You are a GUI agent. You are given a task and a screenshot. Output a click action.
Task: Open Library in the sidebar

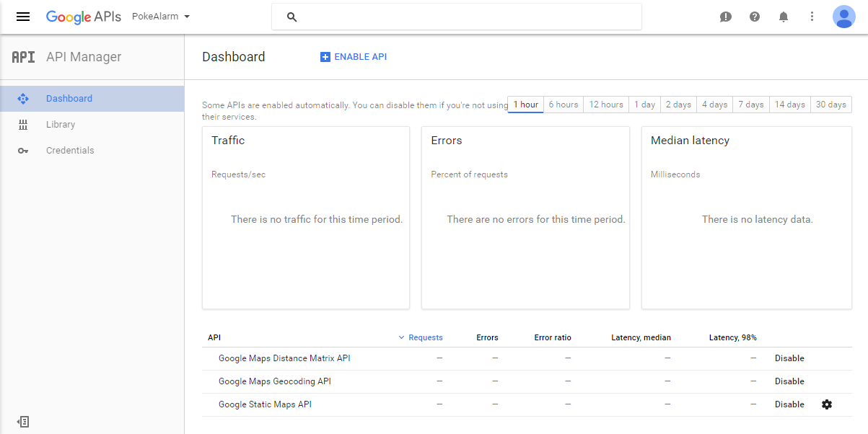tap(92, 125)
